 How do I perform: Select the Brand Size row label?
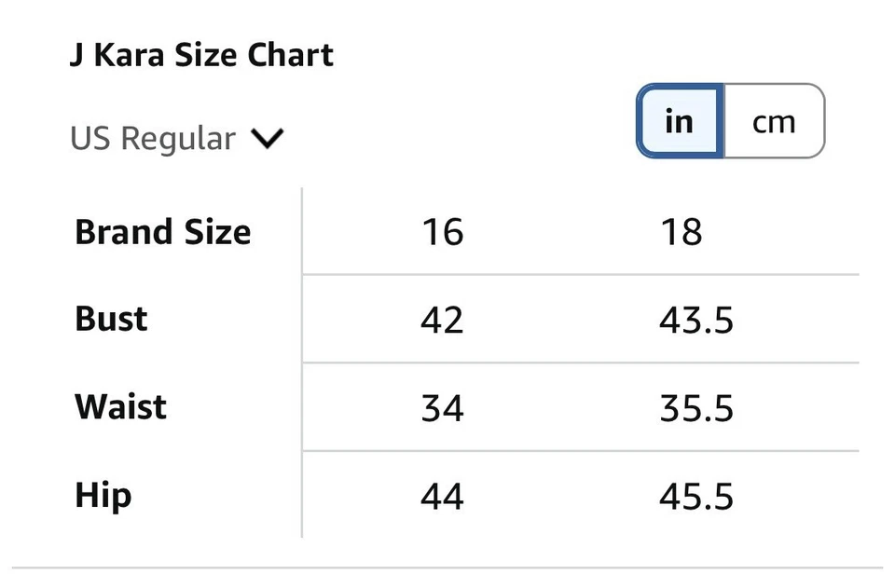click(163, 232)
